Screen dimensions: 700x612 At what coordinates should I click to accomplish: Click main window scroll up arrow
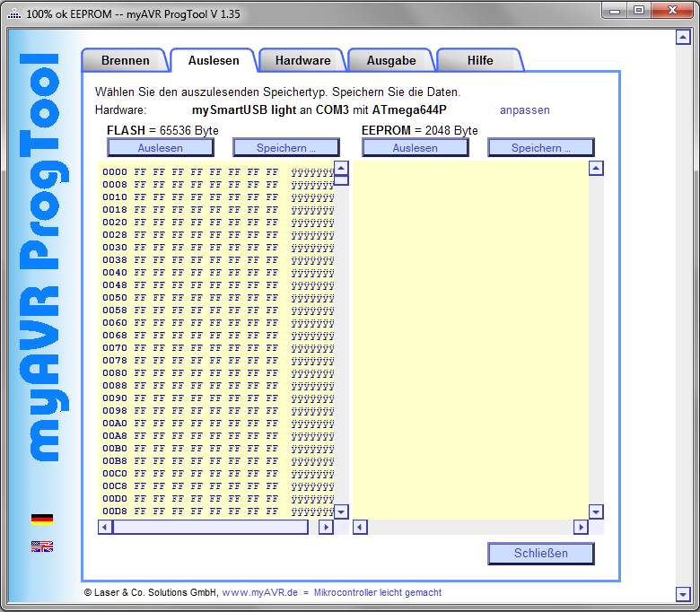pos(683,37)
